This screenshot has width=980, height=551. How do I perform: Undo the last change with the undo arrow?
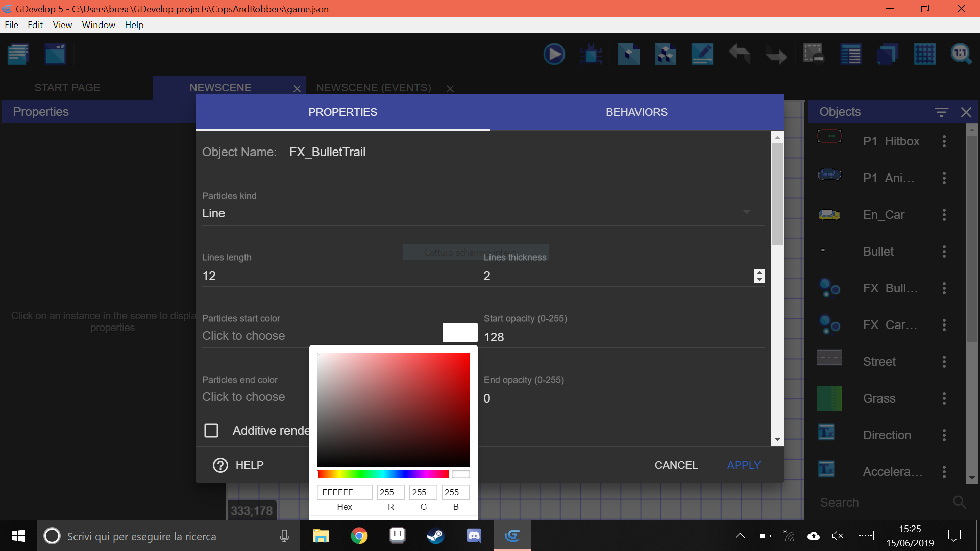740,54
